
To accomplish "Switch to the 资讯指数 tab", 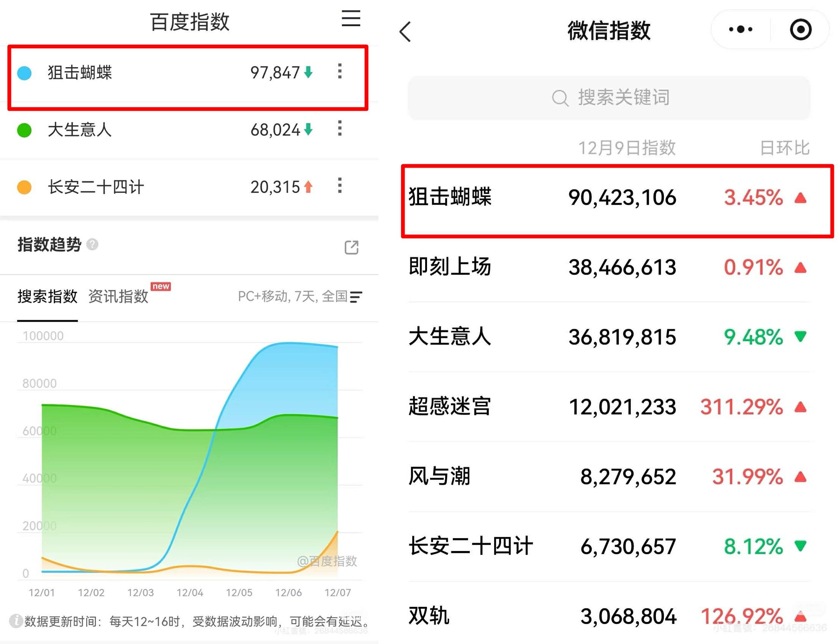I will click(x=118, y=296).
